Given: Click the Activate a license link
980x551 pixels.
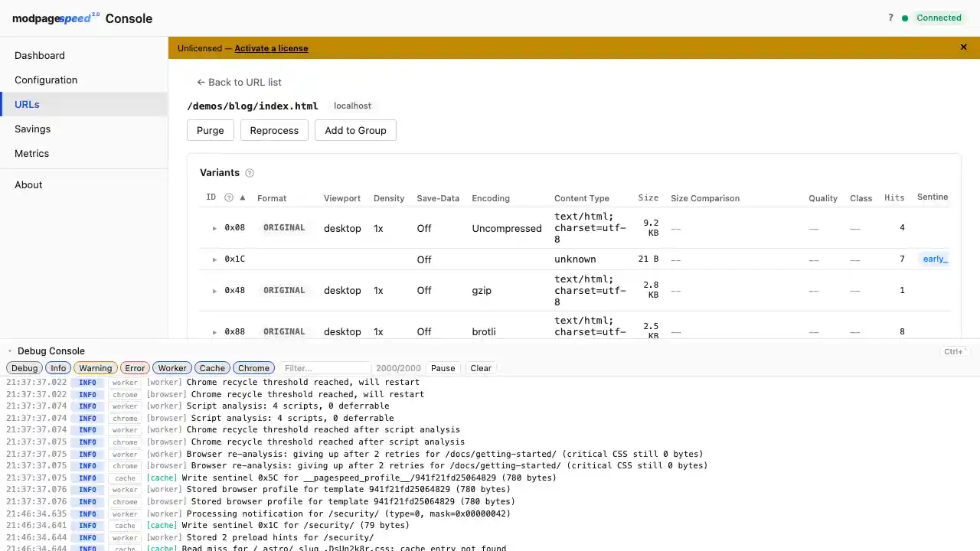Looking at the screenshot, I should (x=271, y=48).
